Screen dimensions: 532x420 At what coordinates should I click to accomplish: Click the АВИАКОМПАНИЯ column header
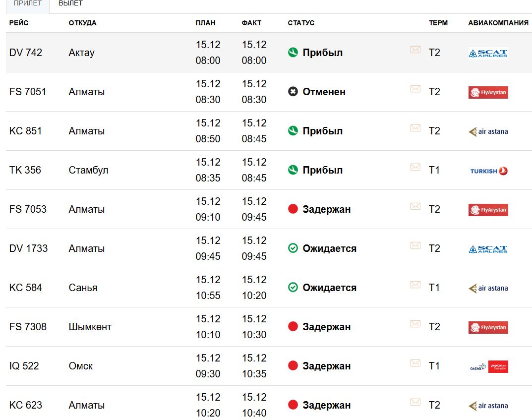tap(498, 23)
